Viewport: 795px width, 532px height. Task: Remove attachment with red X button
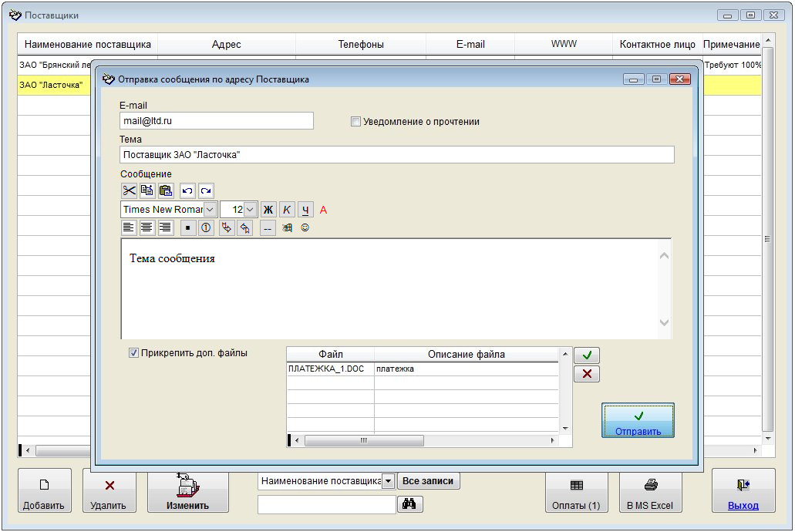(587, 374)
